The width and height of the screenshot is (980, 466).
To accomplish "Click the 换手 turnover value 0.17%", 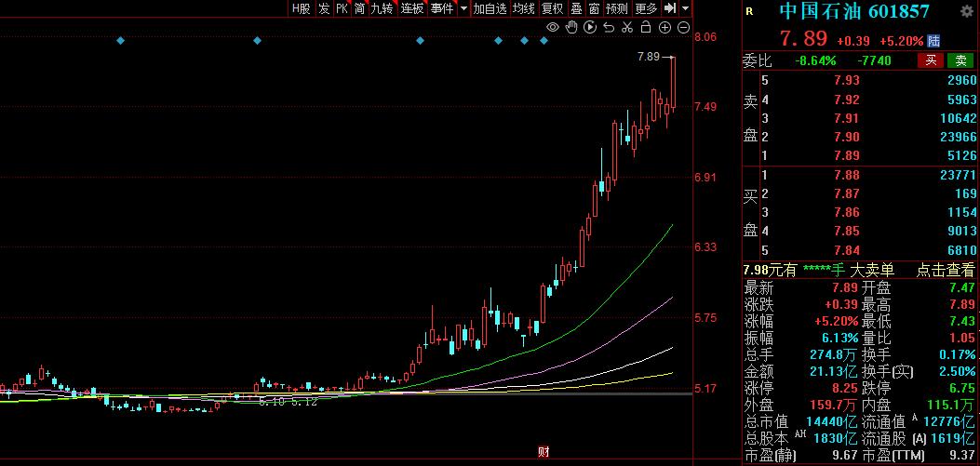I will (x=956, y=354).
